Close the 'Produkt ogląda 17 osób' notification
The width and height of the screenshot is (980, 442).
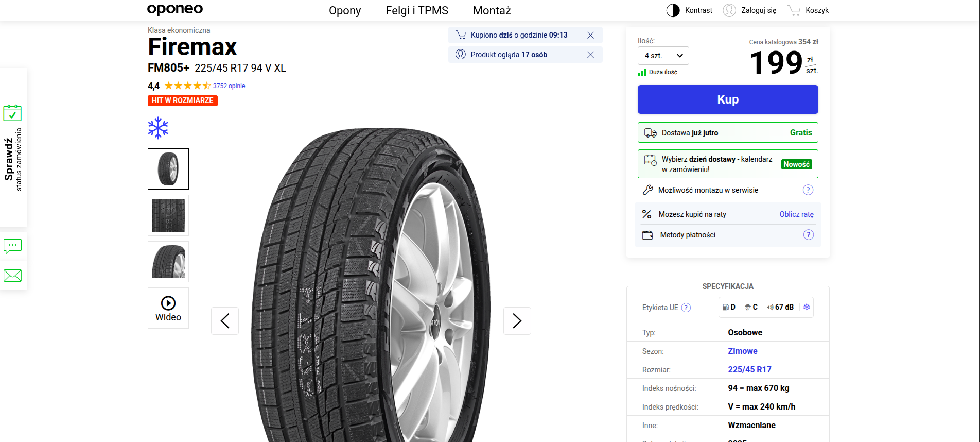point(591,55)
